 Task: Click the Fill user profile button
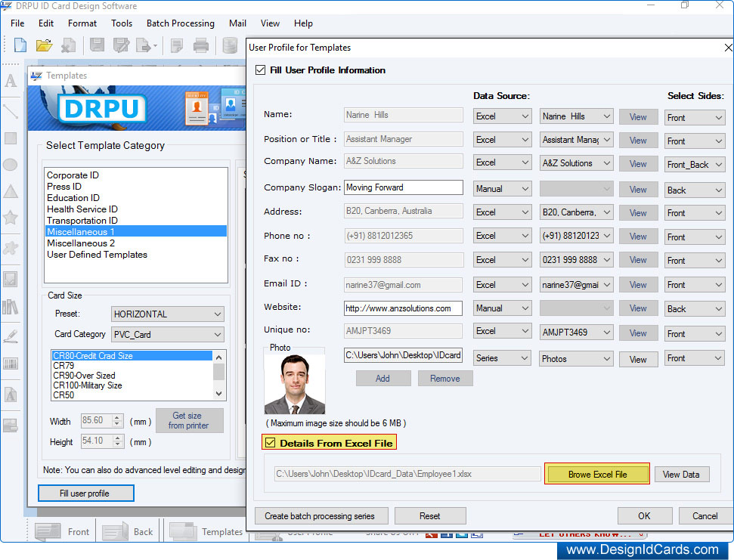pyautogui.click(x=85, y=493)
